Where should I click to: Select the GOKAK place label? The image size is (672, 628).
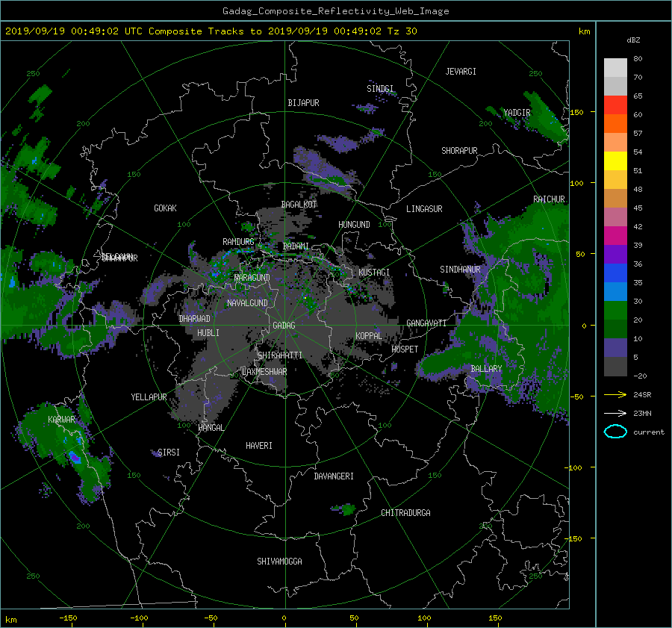point(165,208)
